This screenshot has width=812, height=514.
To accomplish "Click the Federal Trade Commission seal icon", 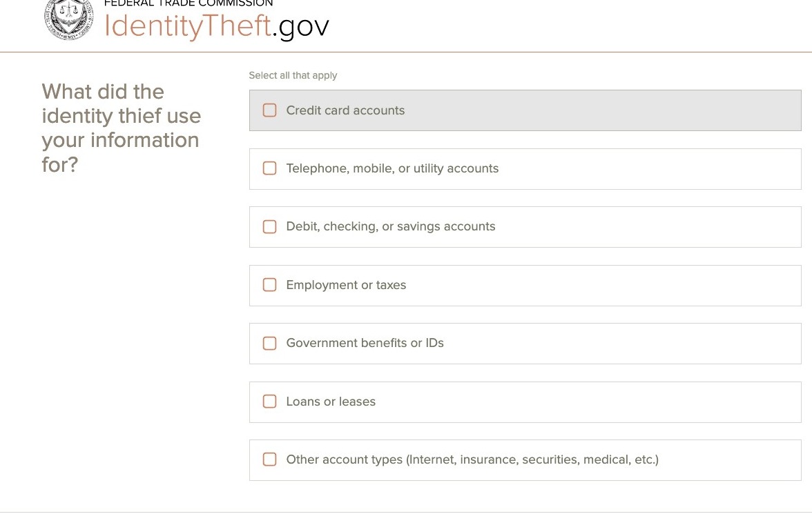I will [68, 19].
